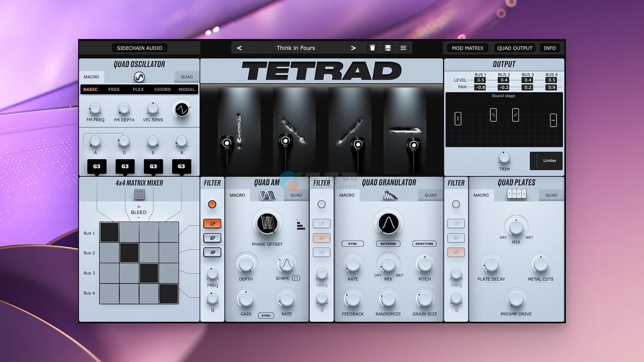
Task: Click the floppy disk save preset icon
Action: coord(388,48)
